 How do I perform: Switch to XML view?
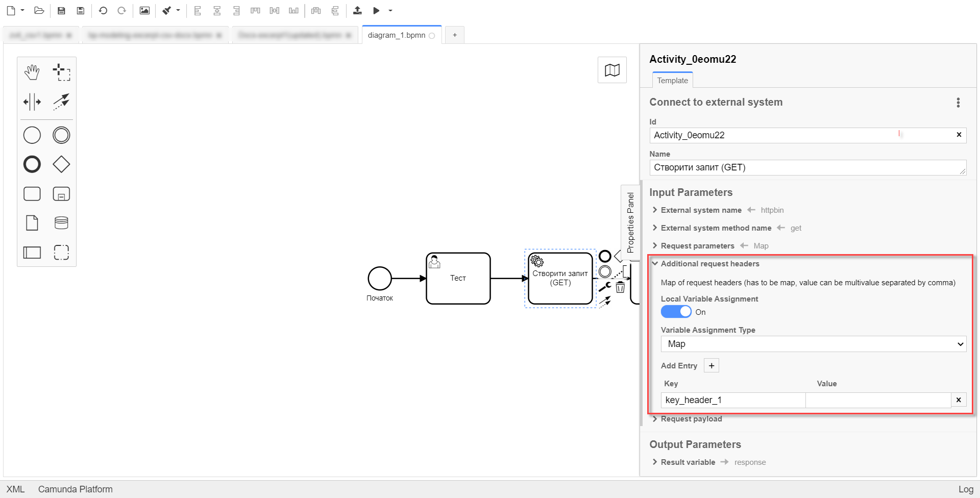15,489
